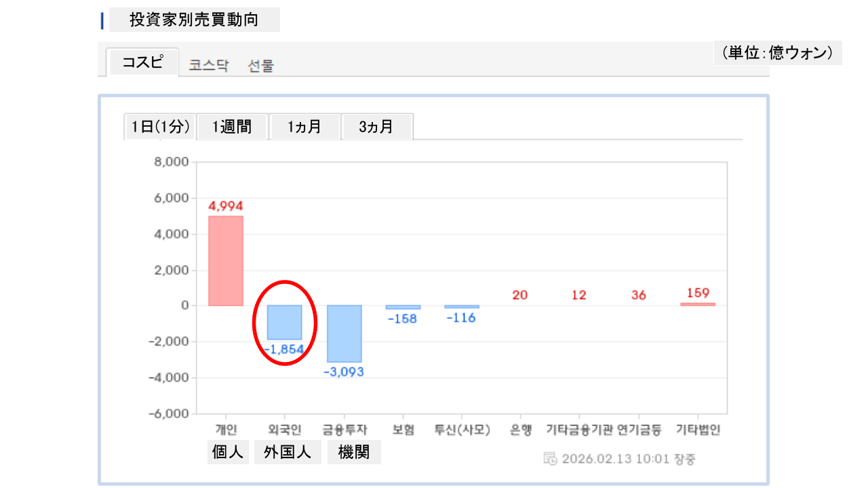The image size is (868, 488).
Task: Click the 機関 annotation label
Action: point(354,452)
